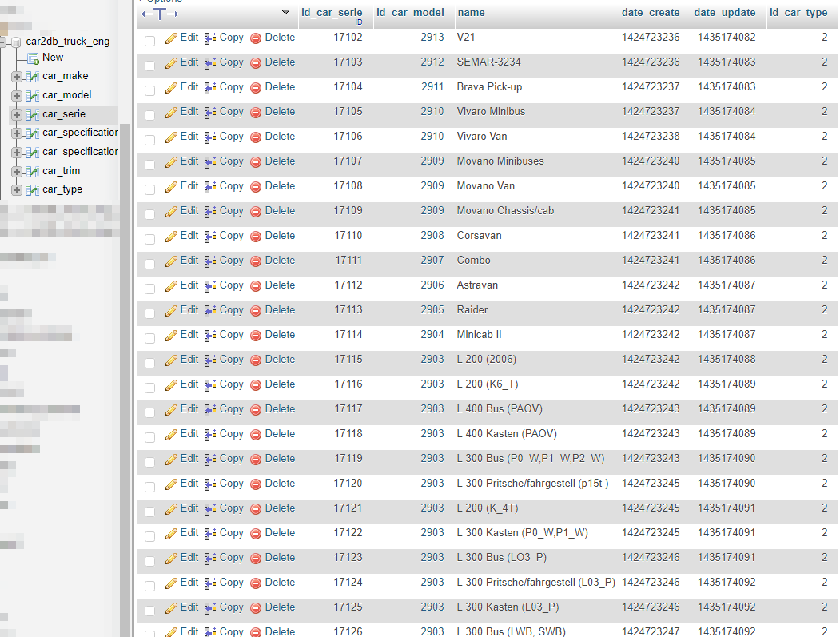Collapse the car2db_truck_eng database node
The width and height of the screenshot is (840, 637).
click(x=2, y=42)
